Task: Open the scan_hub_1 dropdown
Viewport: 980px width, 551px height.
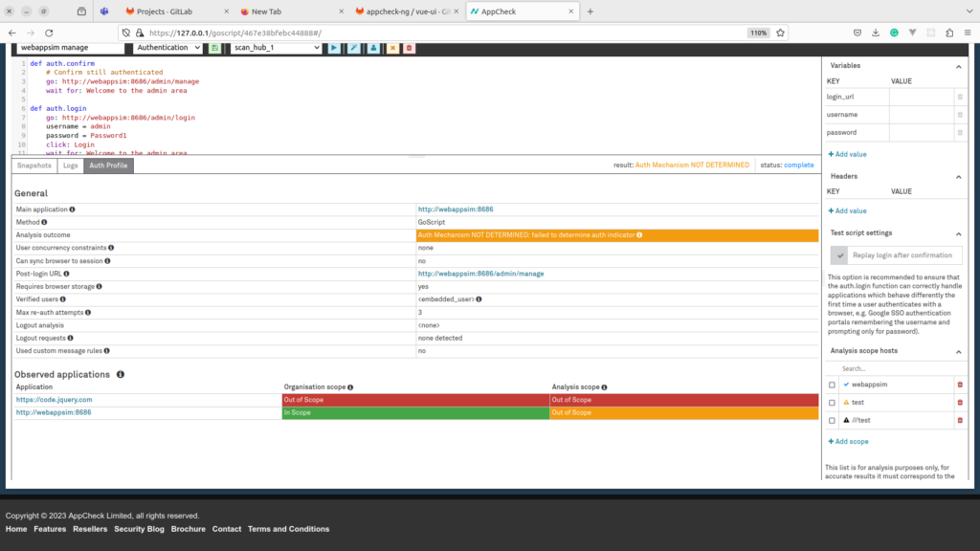Action: [x=276, y=47]
